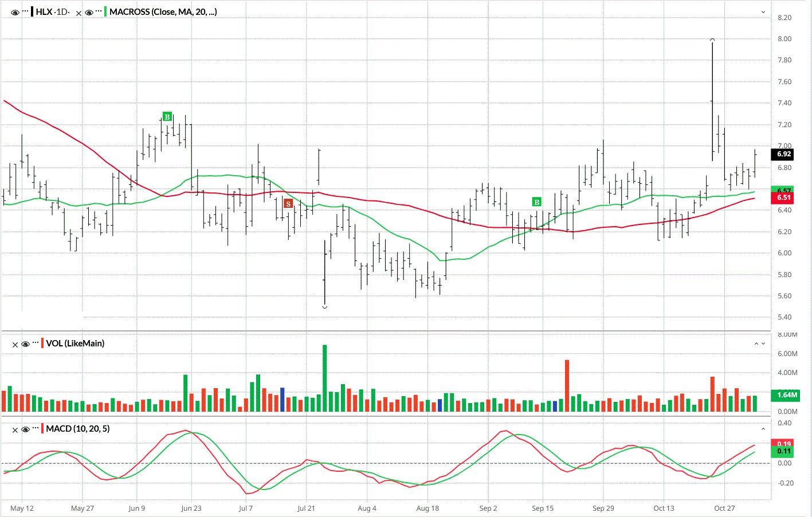Open the MACD three-dot more options

point(36,429)
